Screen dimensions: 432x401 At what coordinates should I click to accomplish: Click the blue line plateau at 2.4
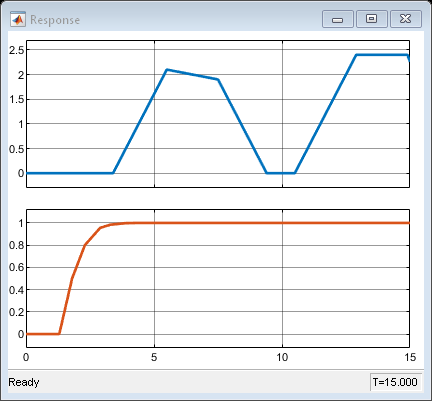tap(382, 55)
